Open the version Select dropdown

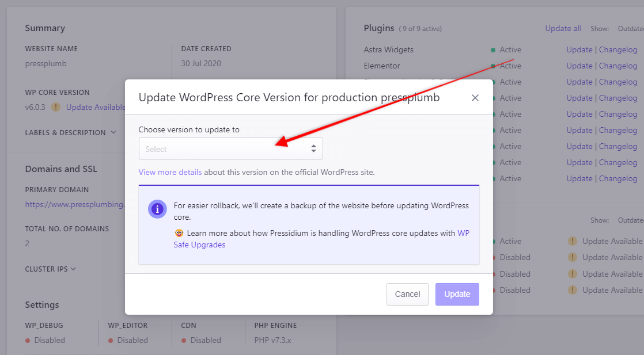[x=231, y=148]
